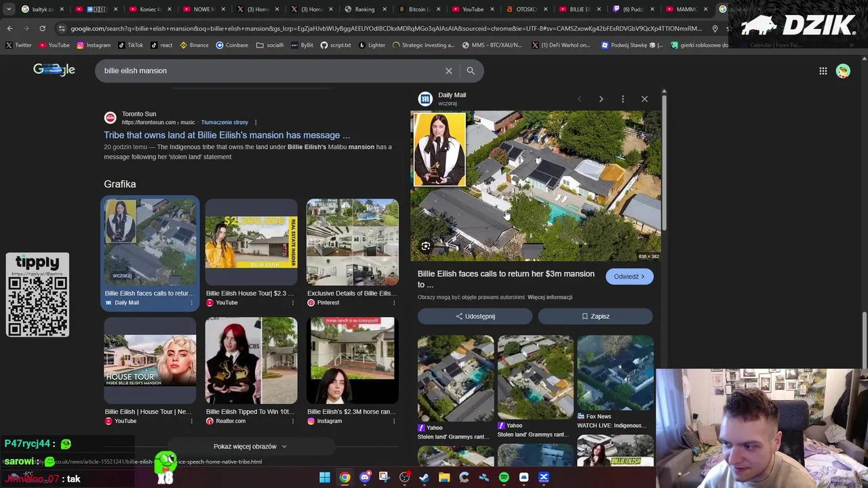Open the Instagram horse ranch thumbnail

pos(353,361)
